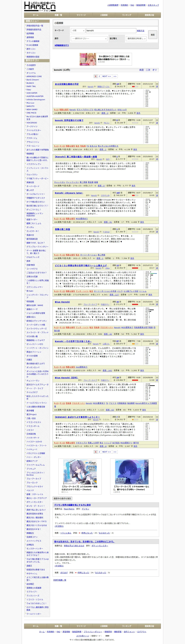
Task: Filter results by 二次
Action: coord(148,70)
